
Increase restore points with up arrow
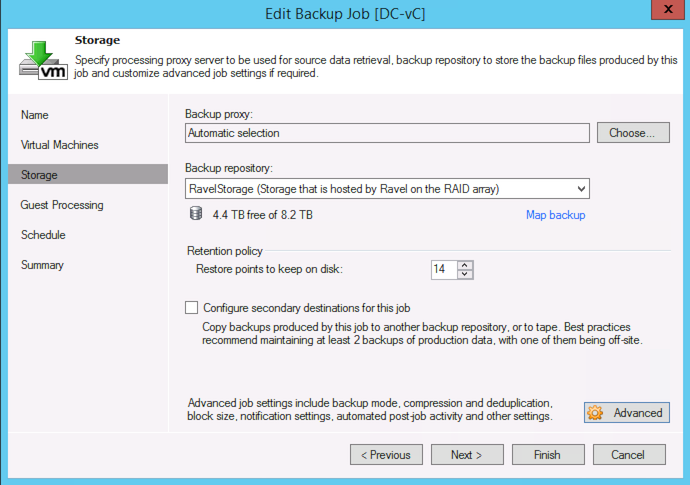pos(465,265)
